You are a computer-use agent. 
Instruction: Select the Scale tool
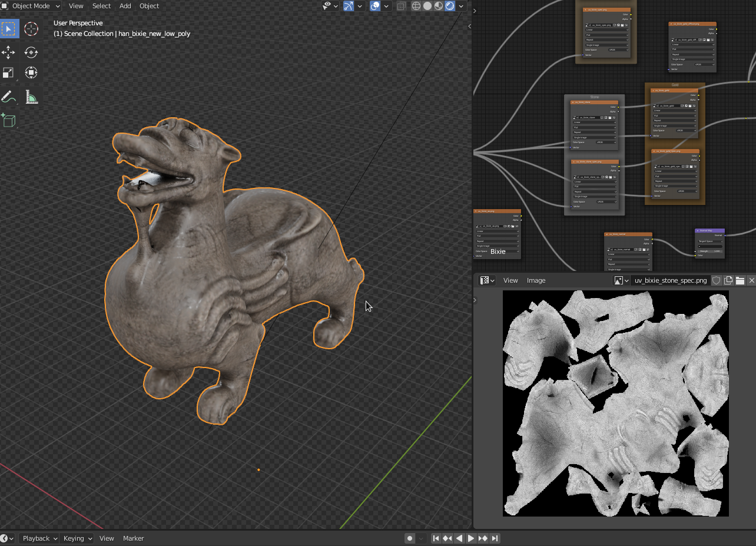[9, 73]
